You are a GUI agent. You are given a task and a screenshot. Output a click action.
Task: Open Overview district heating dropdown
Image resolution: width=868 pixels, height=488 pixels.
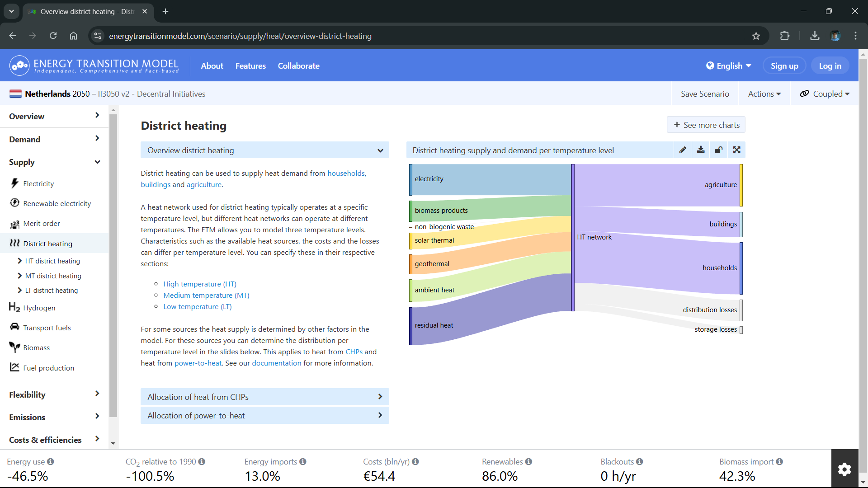point(265,150)
